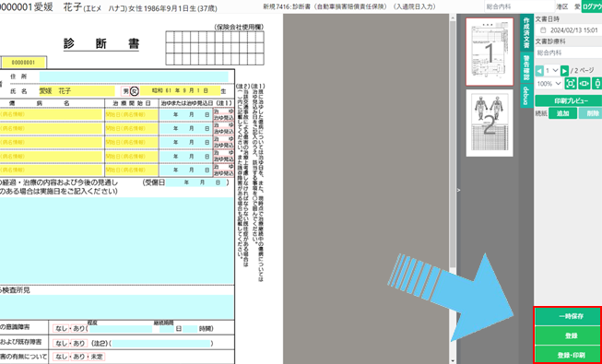
Task: Collapse side panel with small arrow handle
Action: click(x=458, y=190)
